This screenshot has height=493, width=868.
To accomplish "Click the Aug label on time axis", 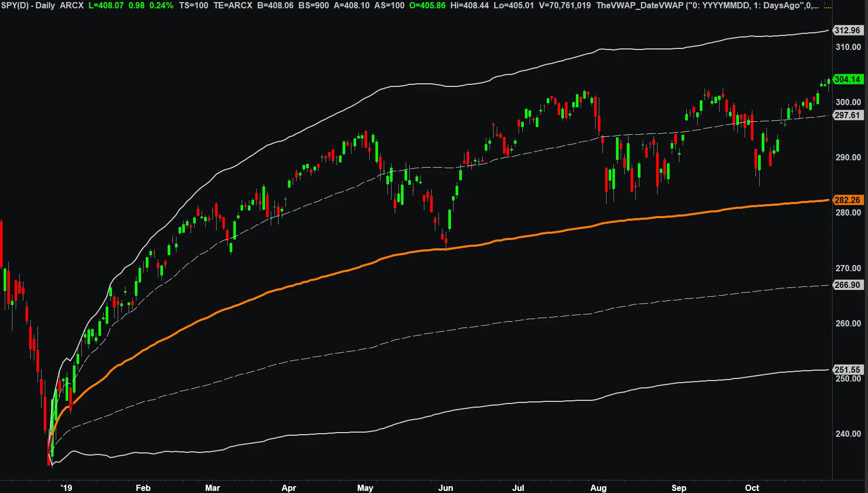I will click(x=598, y=488).
